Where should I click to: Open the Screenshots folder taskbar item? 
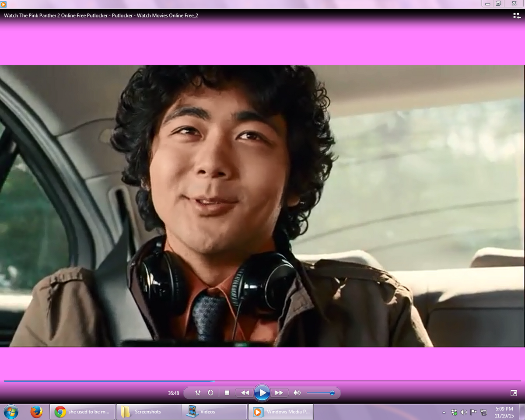(149, 412)
